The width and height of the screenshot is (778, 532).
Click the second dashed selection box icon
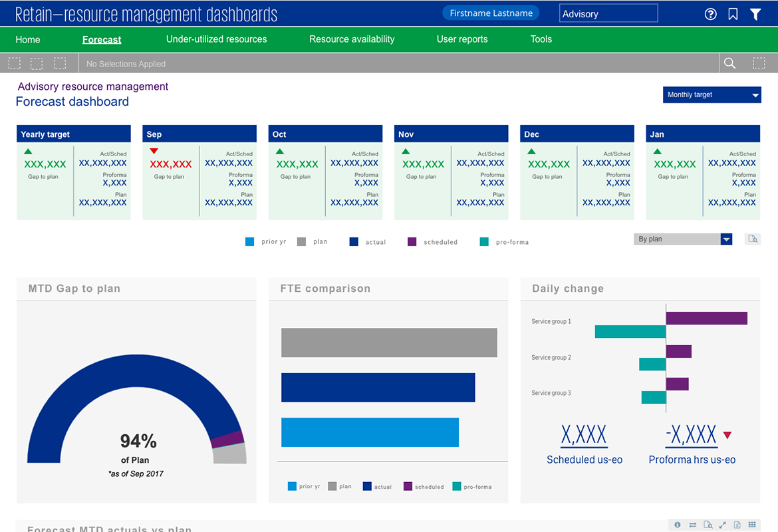tap(37, 63)
